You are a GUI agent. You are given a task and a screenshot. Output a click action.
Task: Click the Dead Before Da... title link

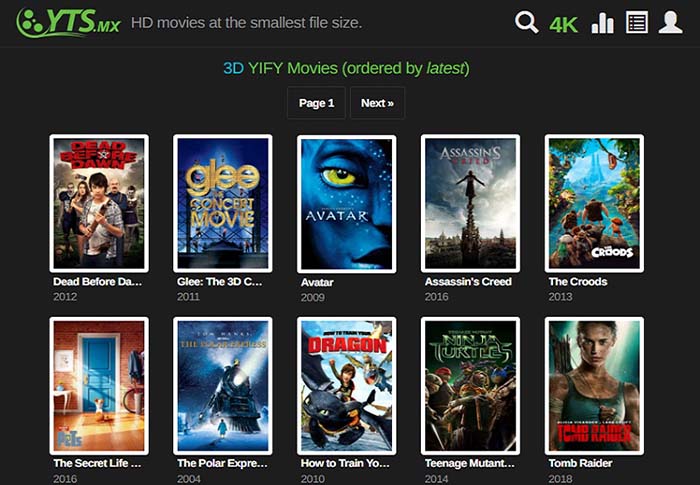[97, 282]
